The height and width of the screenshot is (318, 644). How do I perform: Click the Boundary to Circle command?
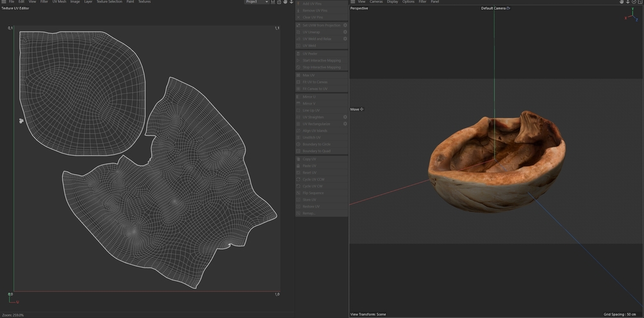click(317, 145)
